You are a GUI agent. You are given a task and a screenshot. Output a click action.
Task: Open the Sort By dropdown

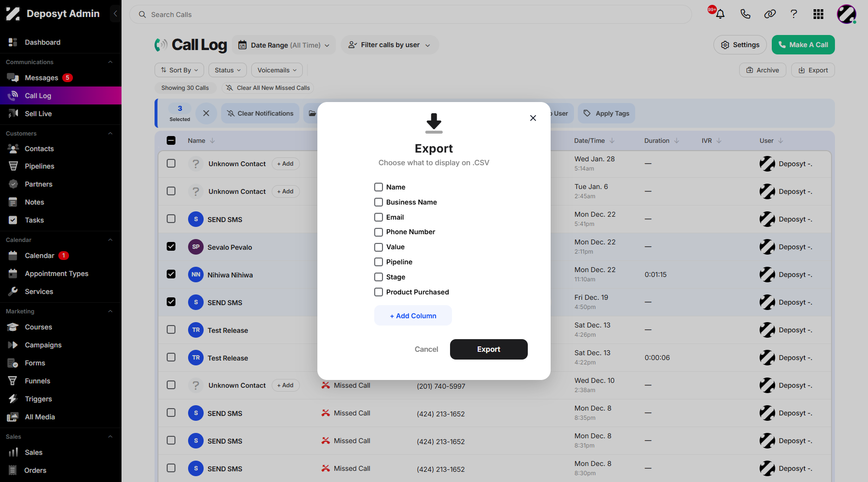tap(179, 70)
